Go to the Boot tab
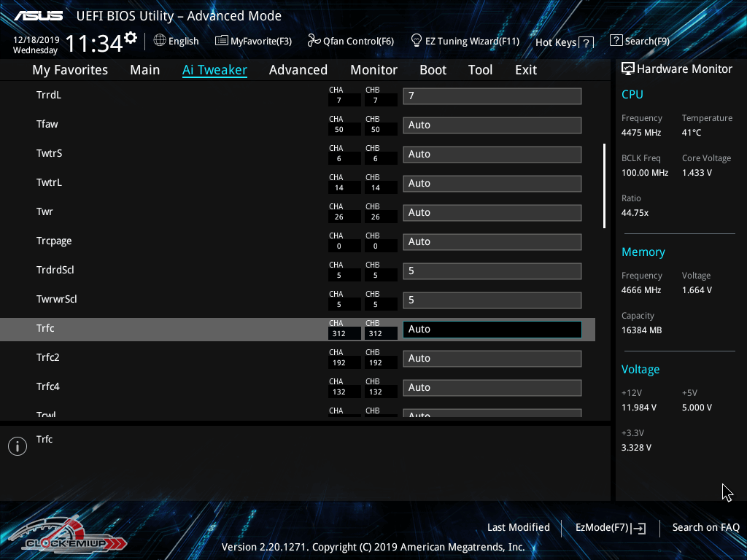Viewport: 747px width, 560px height. coord(433,70)
